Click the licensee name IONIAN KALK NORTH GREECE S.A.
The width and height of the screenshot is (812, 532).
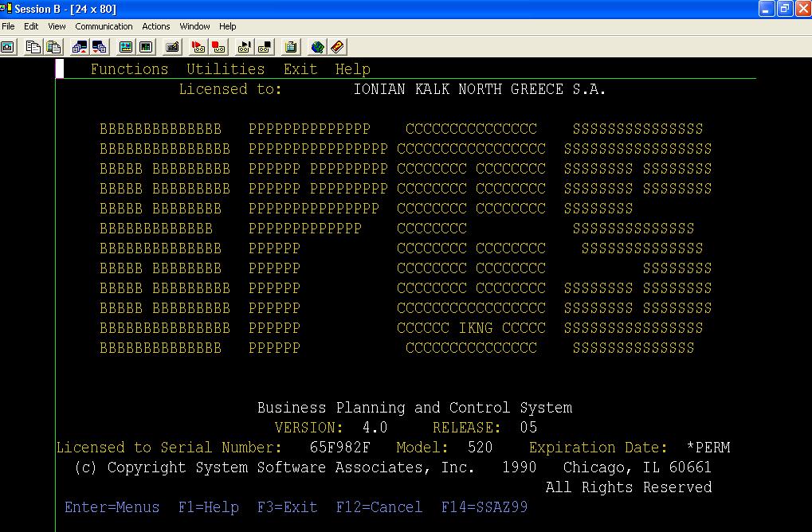(480, 89)
